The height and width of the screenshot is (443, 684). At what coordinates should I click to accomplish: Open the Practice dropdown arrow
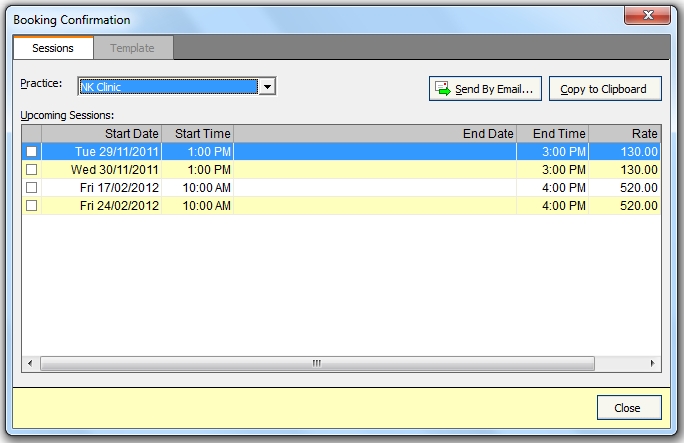click(x=266, y=87)
